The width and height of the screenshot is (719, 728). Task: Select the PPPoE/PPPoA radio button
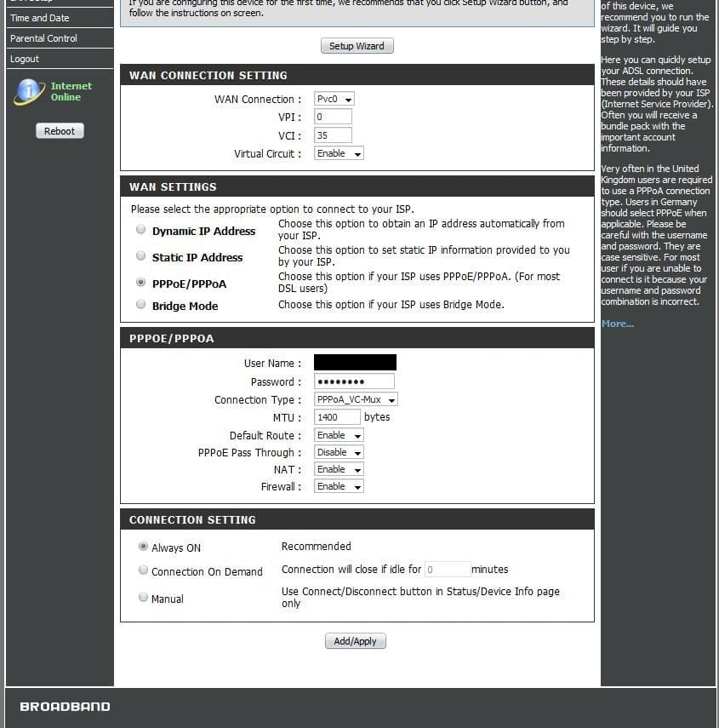tap(140, 283)
